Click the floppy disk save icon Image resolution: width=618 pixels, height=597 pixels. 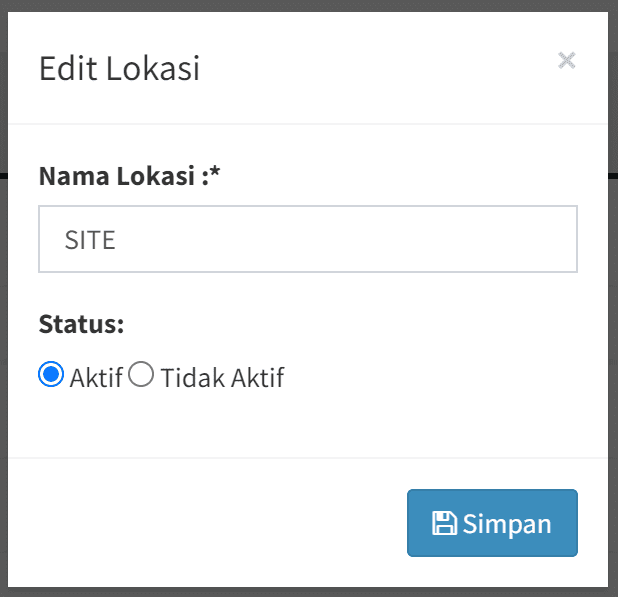(x=444, y=523)
